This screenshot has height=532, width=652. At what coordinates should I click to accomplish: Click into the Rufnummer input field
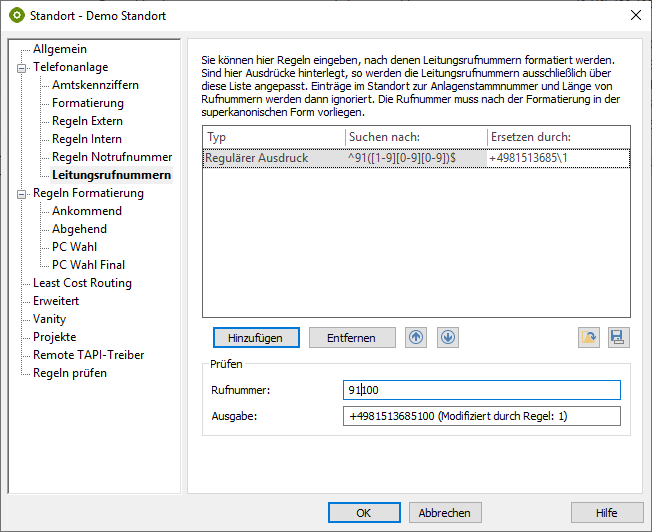[x=480, y=390]
